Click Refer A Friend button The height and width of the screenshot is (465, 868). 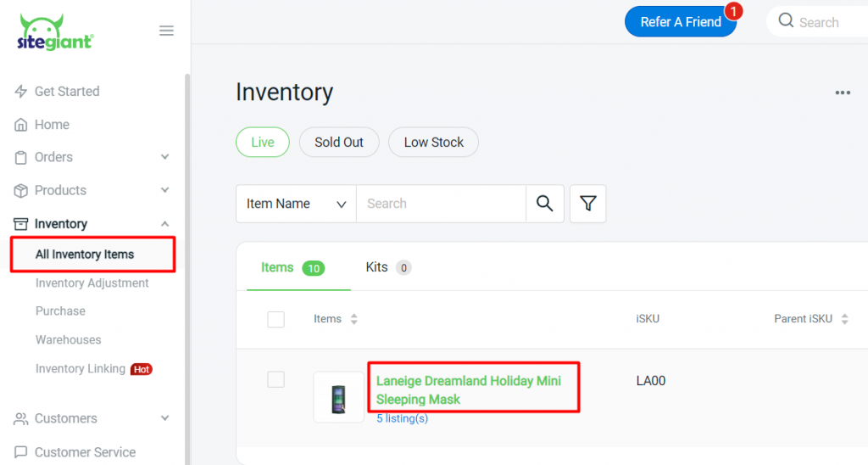coord(681,22)
